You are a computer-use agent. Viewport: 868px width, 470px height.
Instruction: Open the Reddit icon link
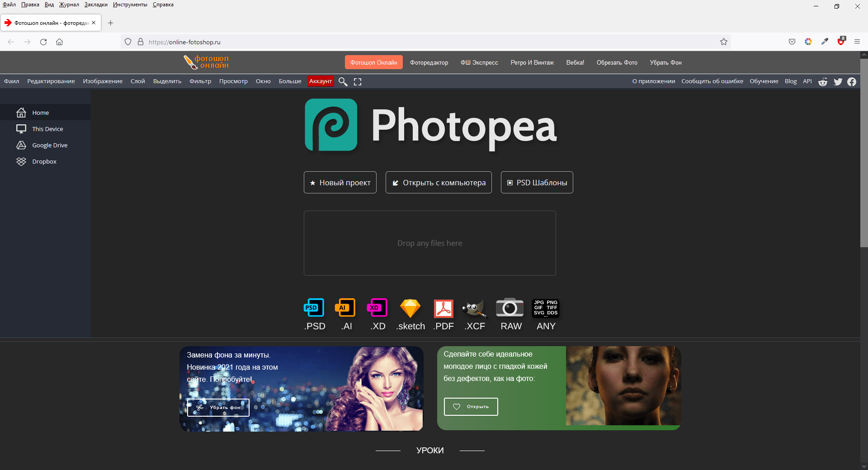[x=823, y=82]
